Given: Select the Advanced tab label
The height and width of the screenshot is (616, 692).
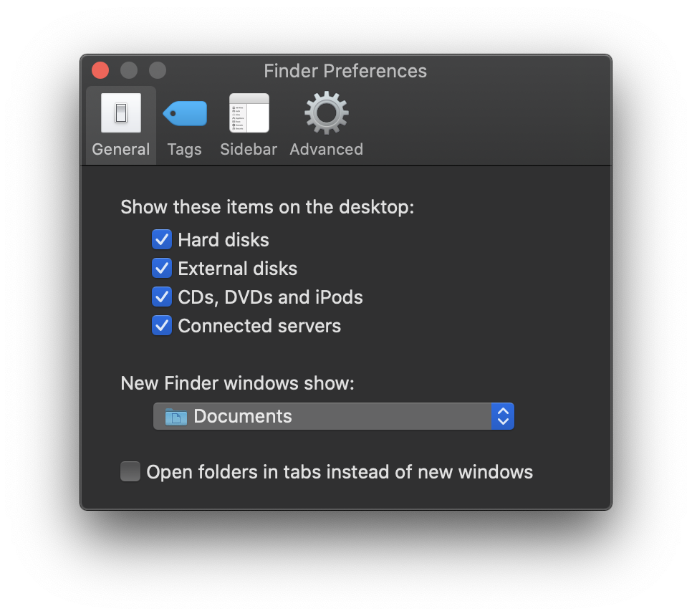Looking at the screenshot, I should [326, 150].
